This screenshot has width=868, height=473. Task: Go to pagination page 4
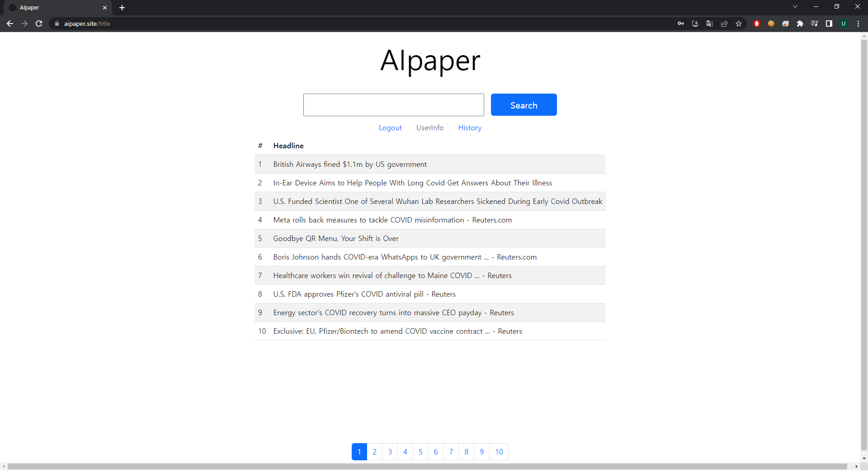coord(406,452)
